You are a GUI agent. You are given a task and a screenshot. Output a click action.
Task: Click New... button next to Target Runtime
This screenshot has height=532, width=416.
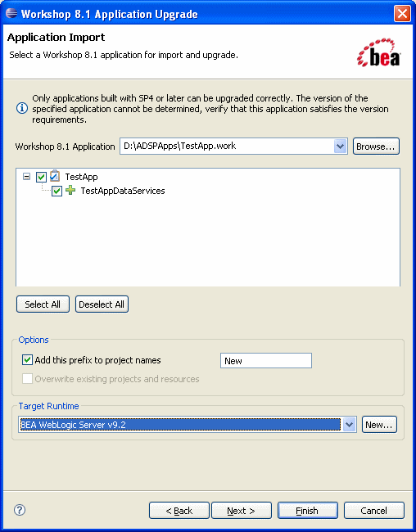pos(379,425)
